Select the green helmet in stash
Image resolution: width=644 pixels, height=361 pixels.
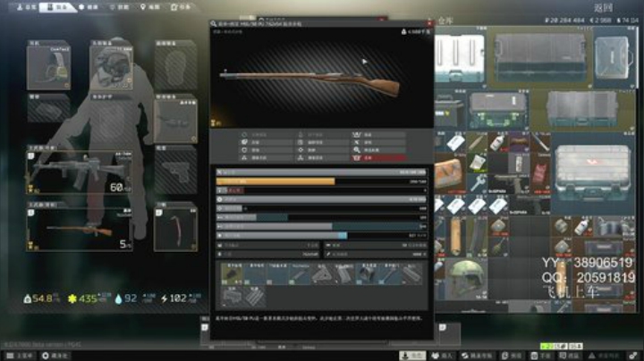click(467, 278)
